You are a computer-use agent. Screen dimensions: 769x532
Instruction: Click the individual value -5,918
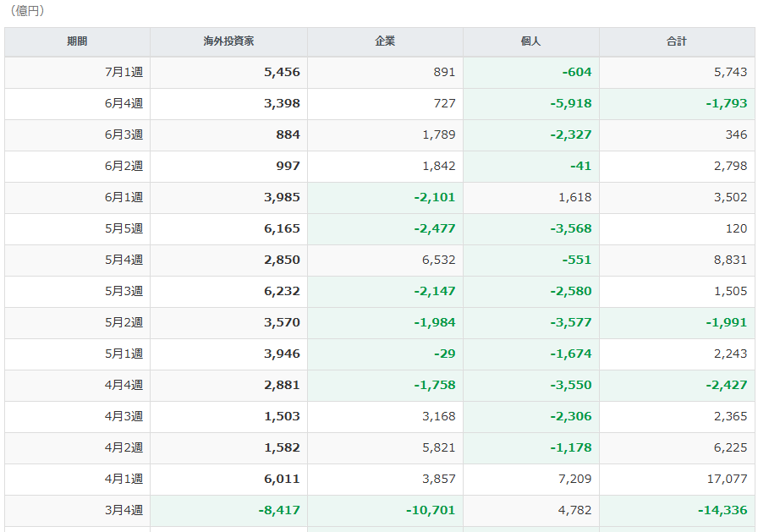click(571, 103)
